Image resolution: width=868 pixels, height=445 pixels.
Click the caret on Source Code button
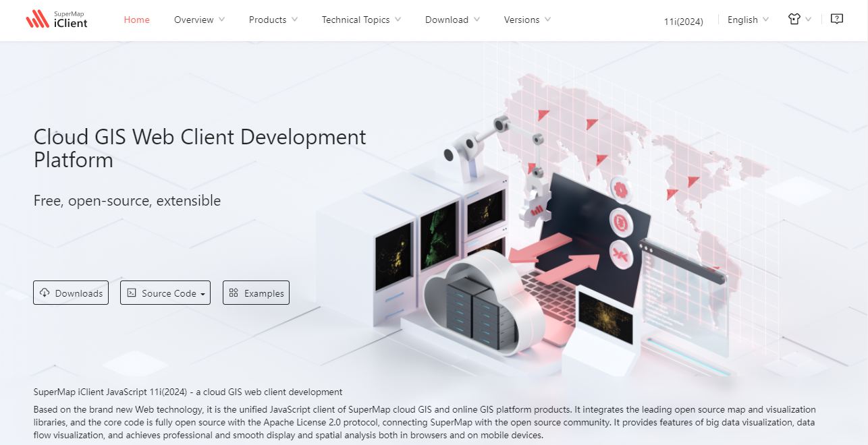(202, 294)
